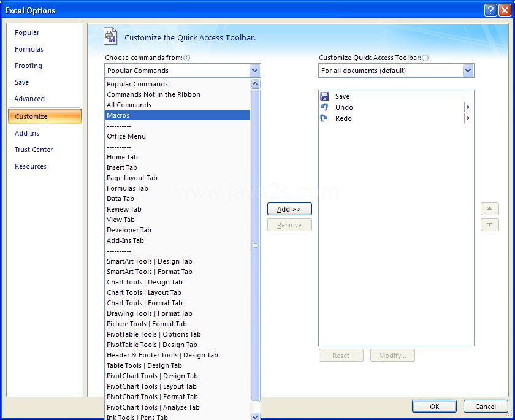The image size is (515, 420).
Task: Open the Choose commands from dropdown arrow
Action: pos(254,71)
